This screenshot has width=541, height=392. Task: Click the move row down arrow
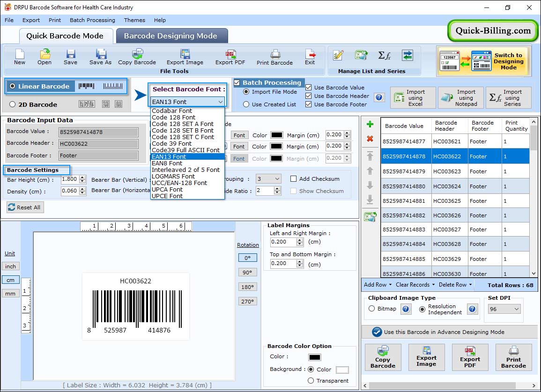click(370, 185)
